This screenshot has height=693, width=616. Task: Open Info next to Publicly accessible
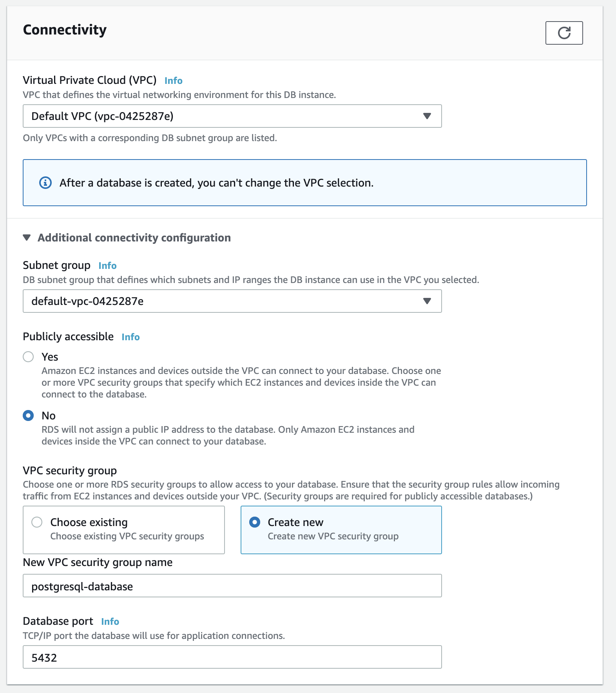(130, 337)
